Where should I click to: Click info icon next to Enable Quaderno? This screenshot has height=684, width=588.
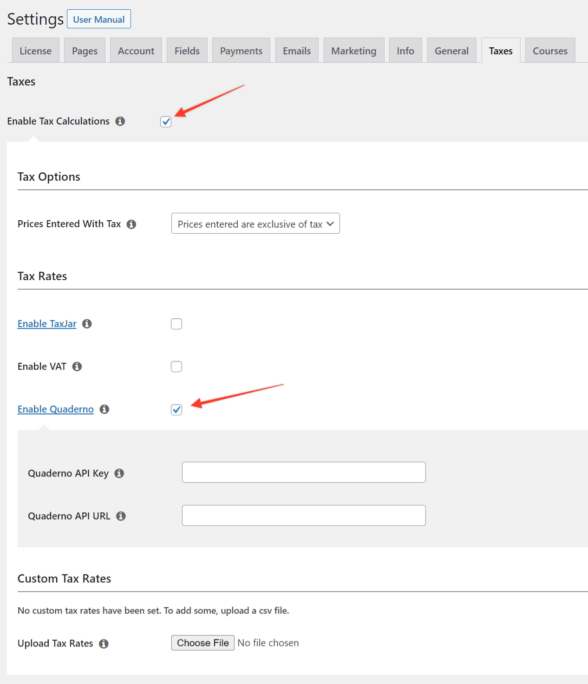coord(104,409)
